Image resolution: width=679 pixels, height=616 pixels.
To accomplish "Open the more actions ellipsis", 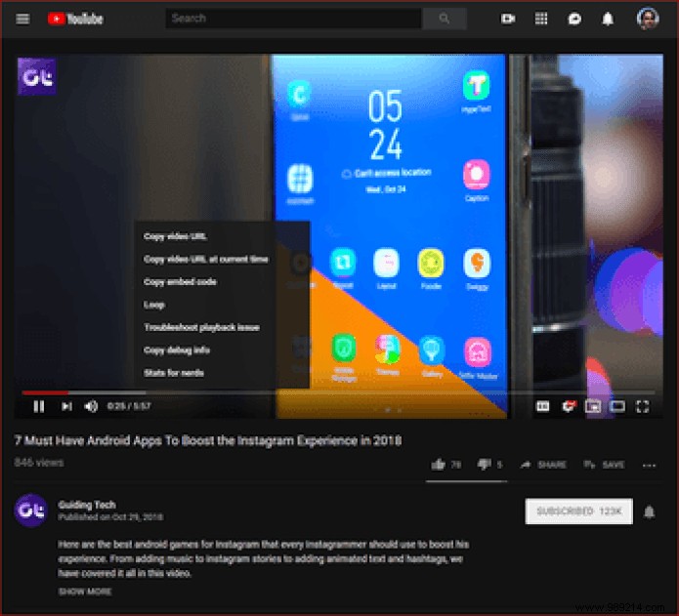I will tap(649, 466).
